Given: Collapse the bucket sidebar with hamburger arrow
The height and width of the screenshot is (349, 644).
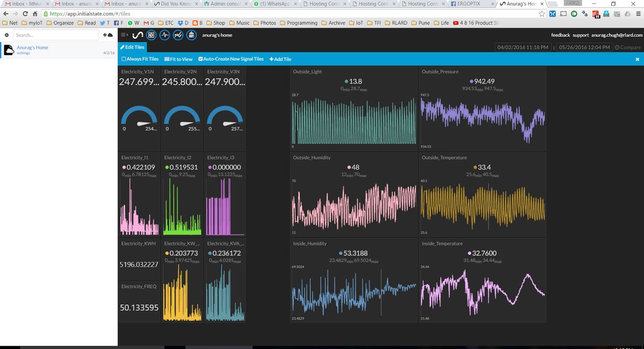Looking at the screenshot, I should 123,35.
